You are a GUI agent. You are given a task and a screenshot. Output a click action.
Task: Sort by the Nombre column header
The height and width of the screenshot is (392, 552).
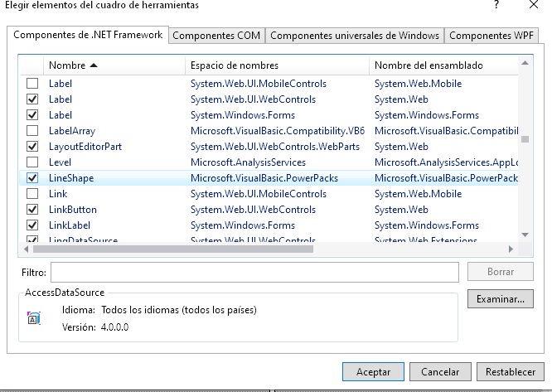(x=114, y=65)
